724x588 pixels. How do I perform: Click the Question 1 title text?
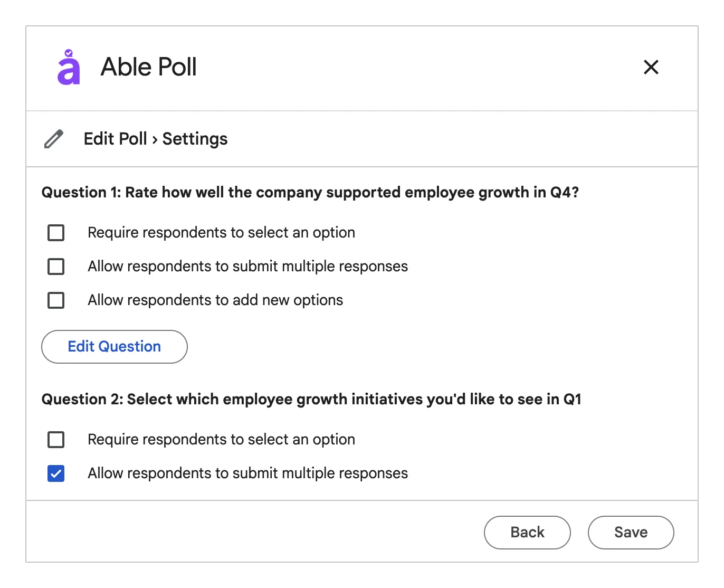310,192
